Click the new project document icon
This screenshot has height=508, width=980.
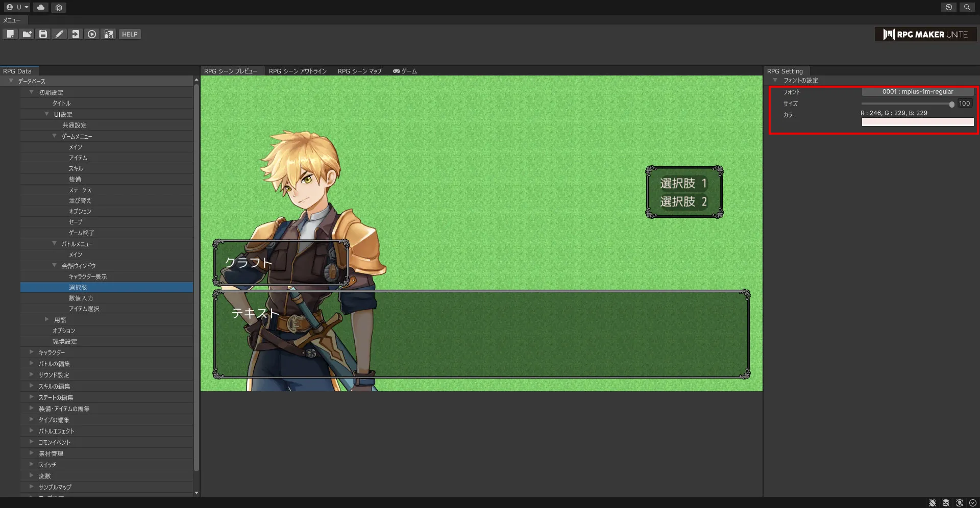click(x=10, y=34)
